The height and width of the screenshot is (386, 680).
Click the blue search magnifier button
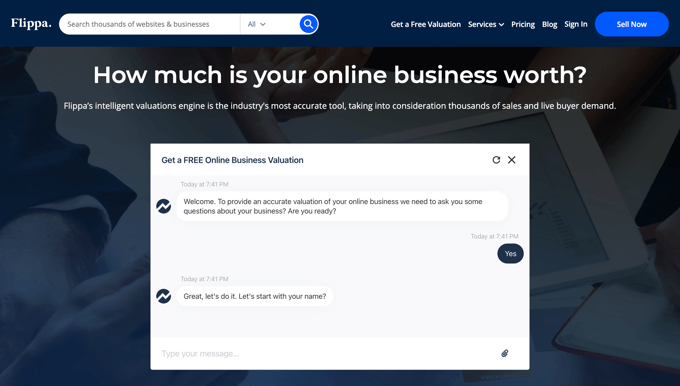point(308,24)
